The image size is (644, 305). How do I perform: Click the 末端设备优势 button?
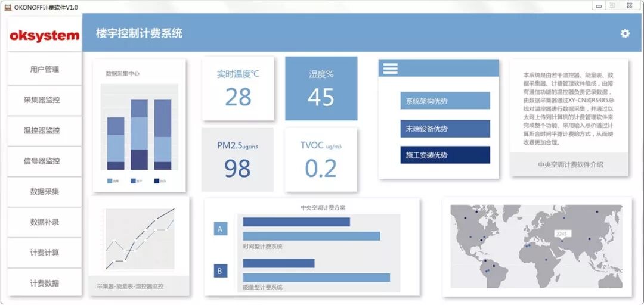(x=445, y=129)
